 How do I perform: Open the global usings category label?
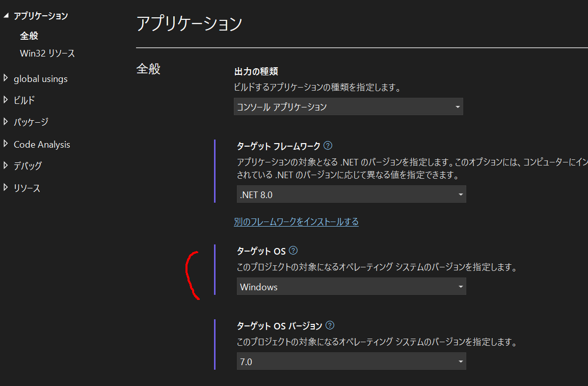pos(41,79)
